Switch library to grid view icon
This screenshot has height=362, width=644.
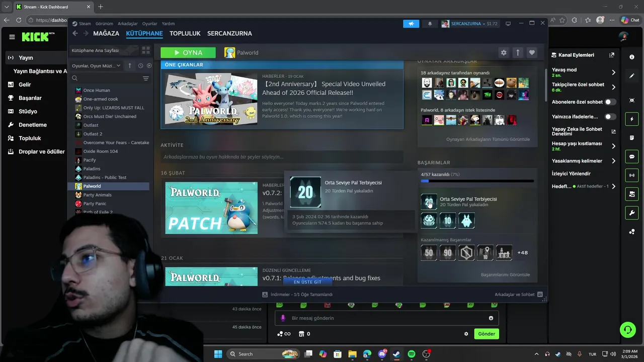pos(146,50)
